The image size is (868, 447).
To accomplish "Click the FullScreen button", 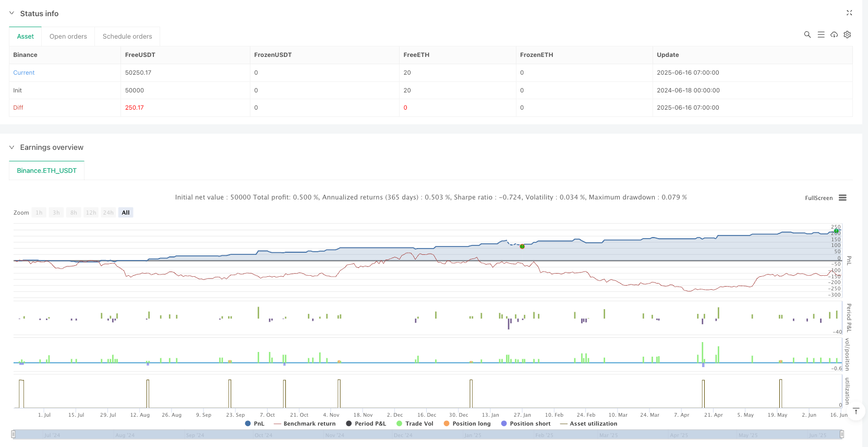I will click(818, 198).
